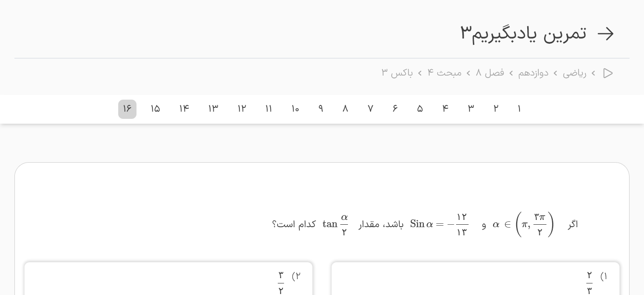Click the back arrow beside the page title
Image resolution: width=644 pixels, height=295 pixels.
pyautogui.click(x=606, y=34)
